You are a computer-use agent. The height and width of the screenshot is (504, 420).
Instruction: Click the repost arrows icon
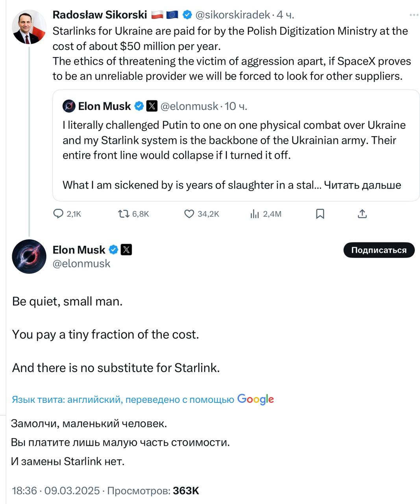[124, 214]
